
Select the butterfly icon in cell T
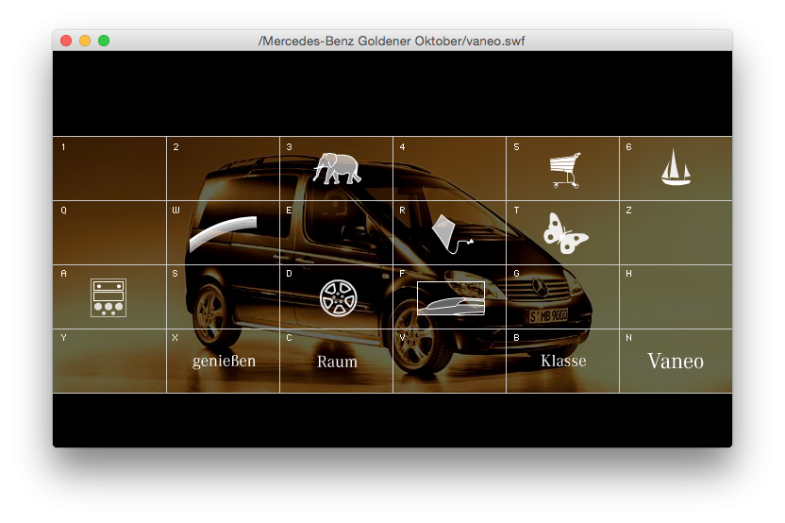(x=566, y=233)
